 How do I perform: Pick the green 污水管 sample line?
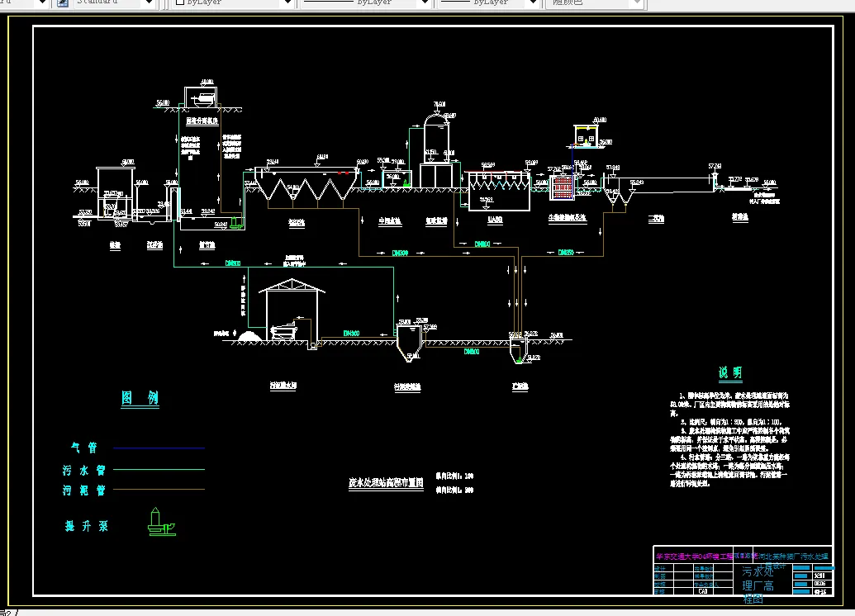coord(159,469)
